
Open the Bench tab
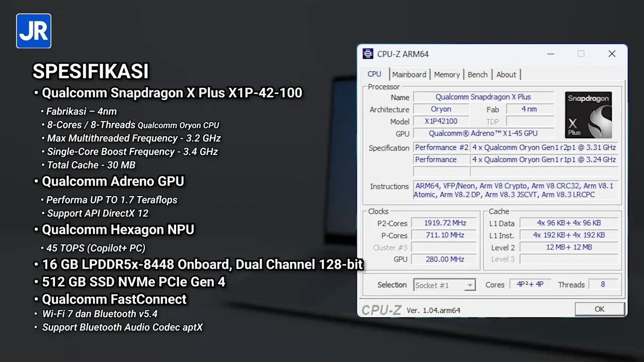tap(477, 74)
